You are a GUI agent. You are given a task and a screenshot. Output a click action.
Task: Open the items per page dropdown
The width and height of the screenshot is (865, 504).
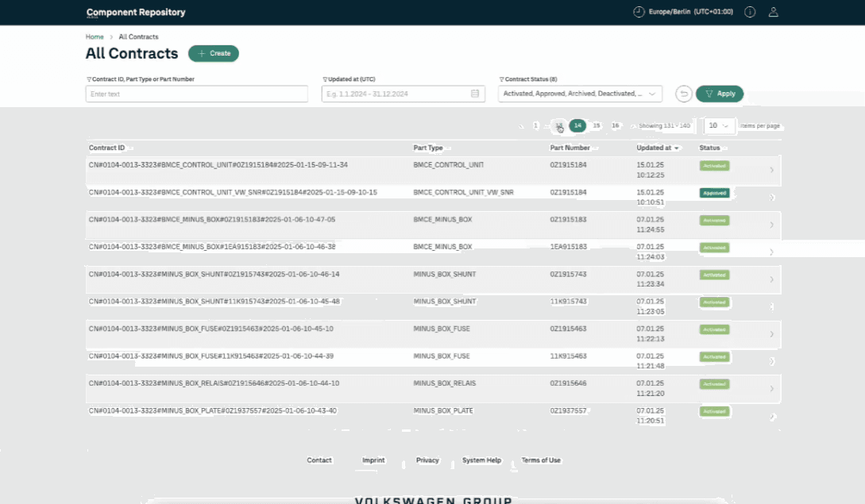pos(719,125)
